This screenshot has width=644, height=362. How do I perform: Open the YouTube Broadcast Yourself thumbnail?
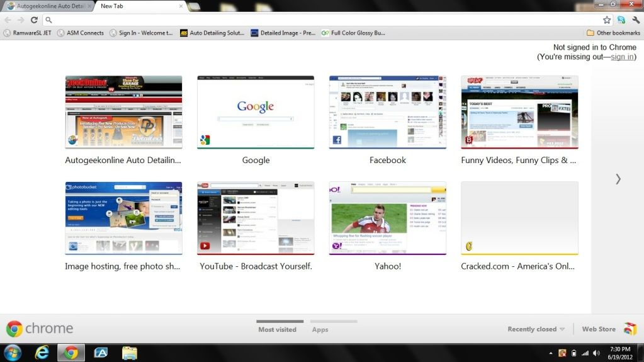point(256,218)
